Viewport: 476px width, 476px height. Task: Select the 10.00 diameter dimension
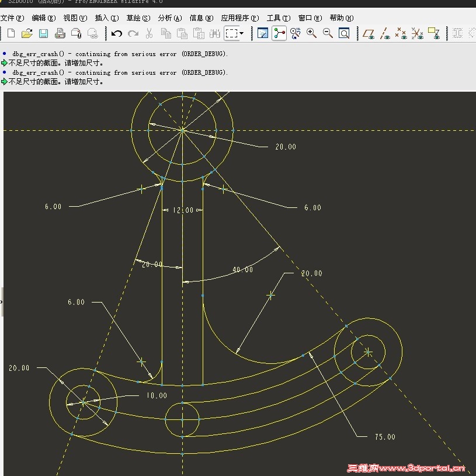coord(157,395)
